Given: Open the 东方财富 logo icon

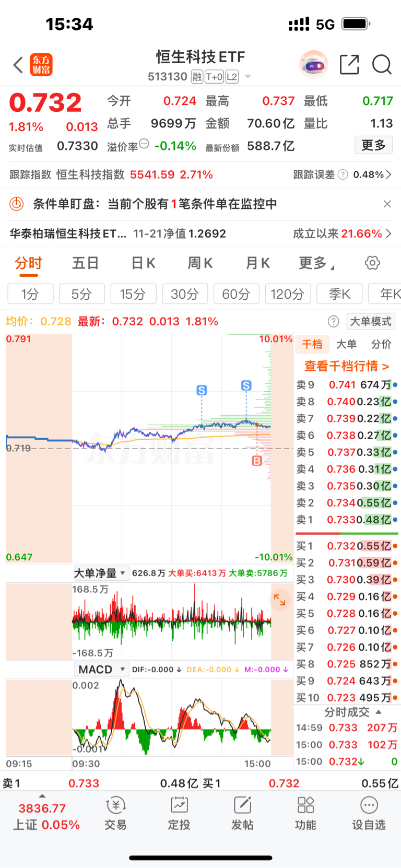Looking at the screenshot, I should [x=41, y=65].
